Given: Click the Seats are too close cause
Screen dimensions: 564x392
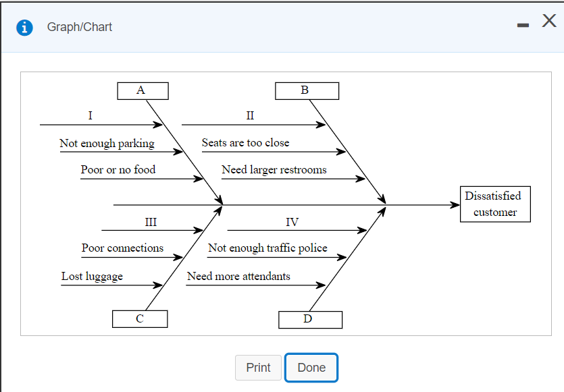Looking at the screenshot, I should [x=246, y=143].
